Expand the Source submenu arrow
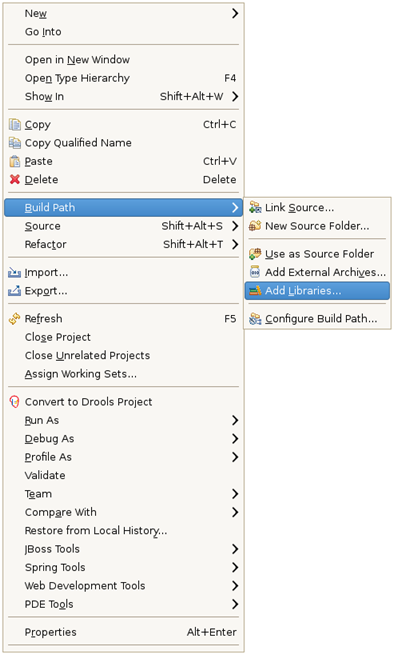 click(235, 226)
